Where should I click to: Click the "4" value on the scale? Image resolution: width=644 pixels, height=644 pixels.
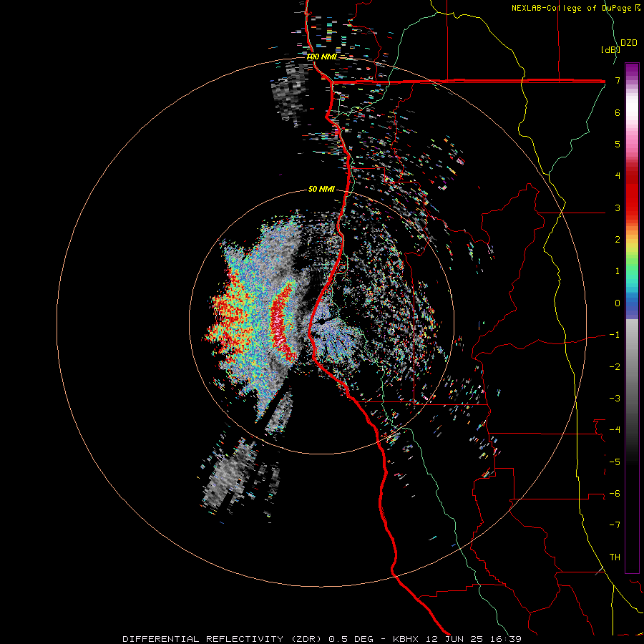point(618,176)
